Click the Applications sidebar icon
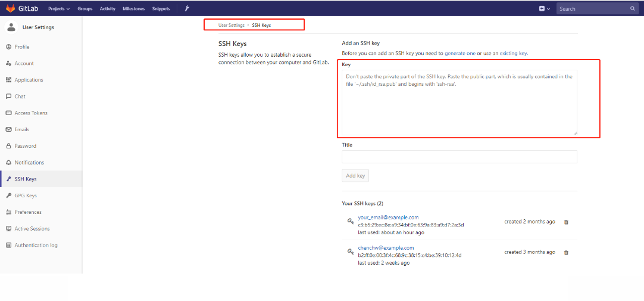This screenshot has width=644, height=301. [x=8, y=80]
